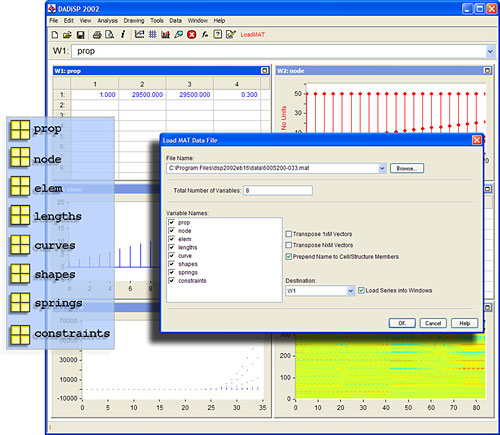Maximize the W2: node window
The height and width of the screenshot is (435, 500).
tap(487, 71)
